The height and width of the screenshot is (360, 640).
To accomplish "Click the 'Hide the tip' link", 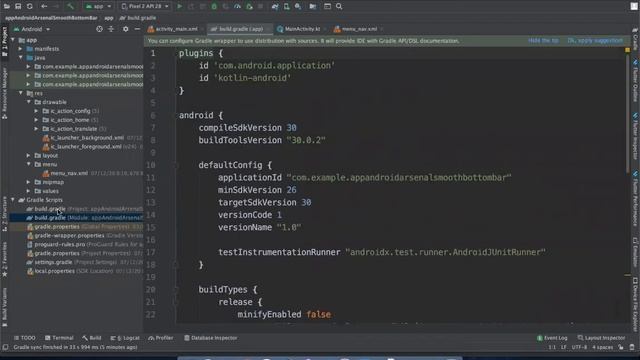I will (x=543, y=41).
